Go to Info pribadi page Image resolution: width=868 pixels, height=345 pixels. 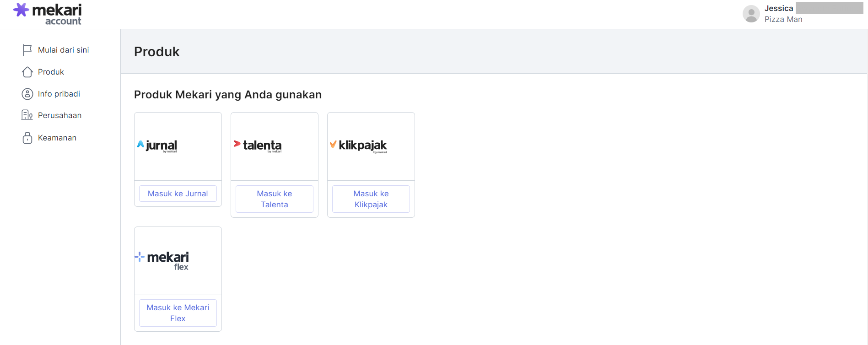coord(59,94)
